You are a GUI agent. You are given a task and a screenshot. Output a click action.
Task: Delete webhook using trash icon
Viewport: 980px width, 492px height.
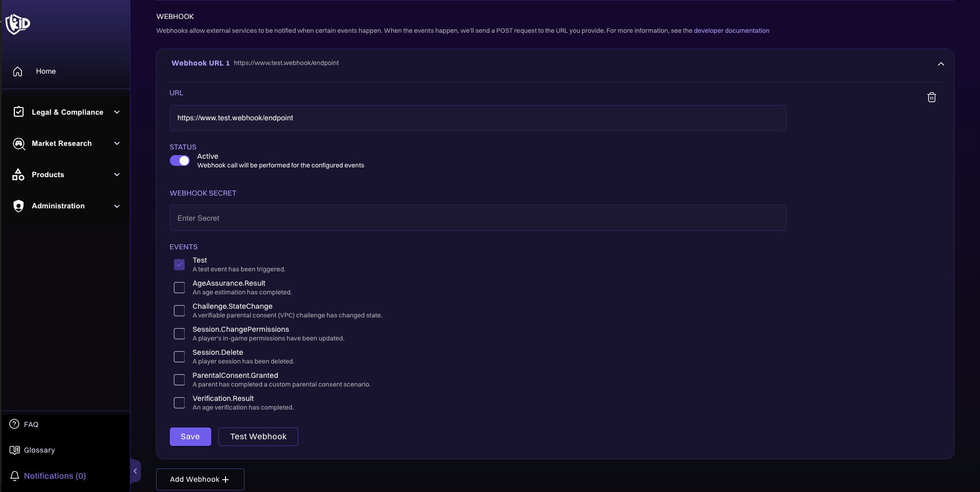coord(931,97)
